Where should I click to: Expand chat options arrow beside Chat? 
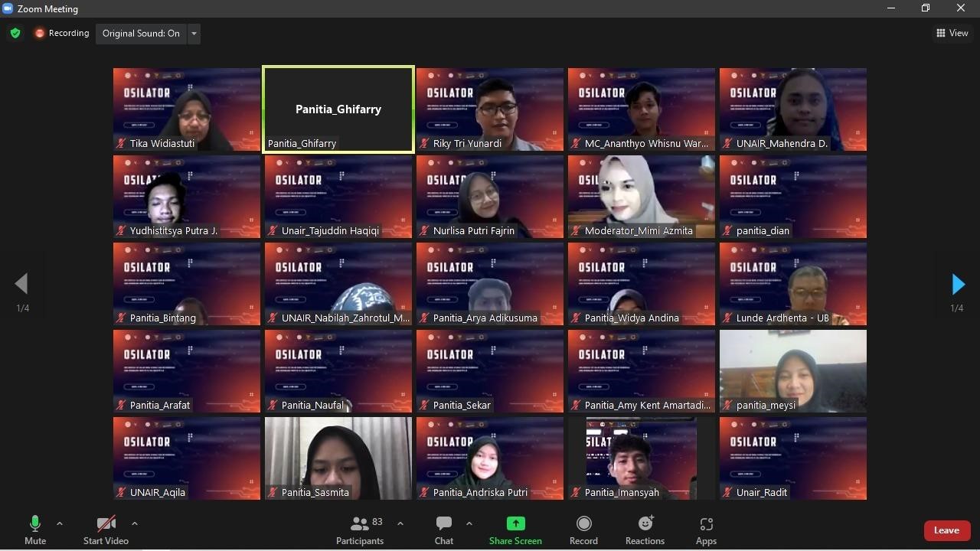tap(469, 524)
